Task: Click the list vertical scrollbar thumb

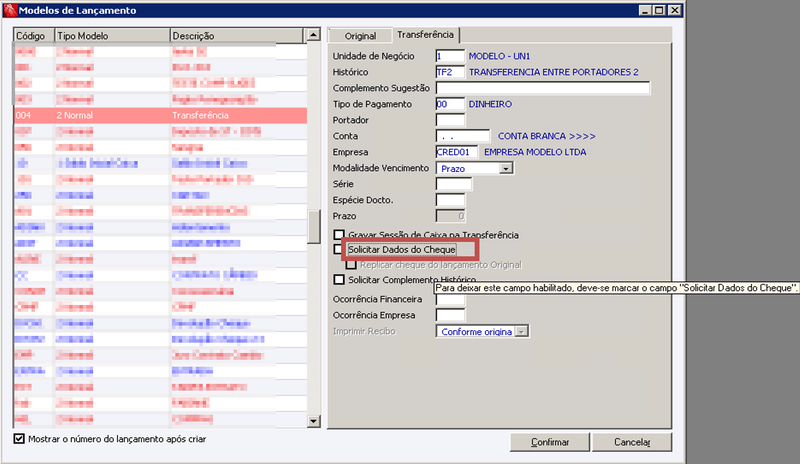Action: click(313, 226)
